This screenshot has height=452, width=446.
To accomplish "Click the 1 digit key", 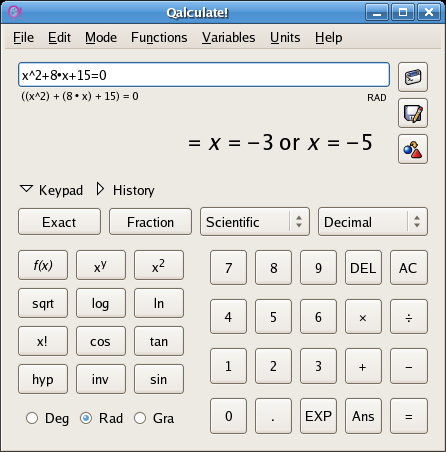I will coord(228,366).
